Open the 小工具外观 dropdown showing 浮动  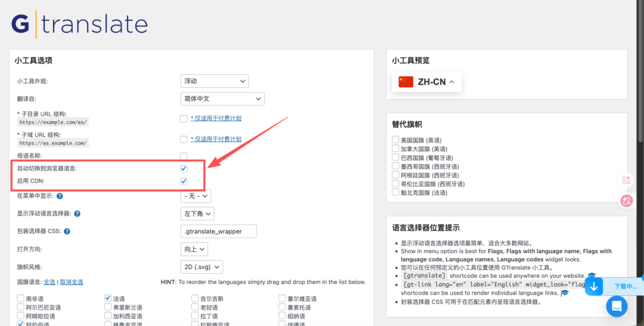coord(214,81)
